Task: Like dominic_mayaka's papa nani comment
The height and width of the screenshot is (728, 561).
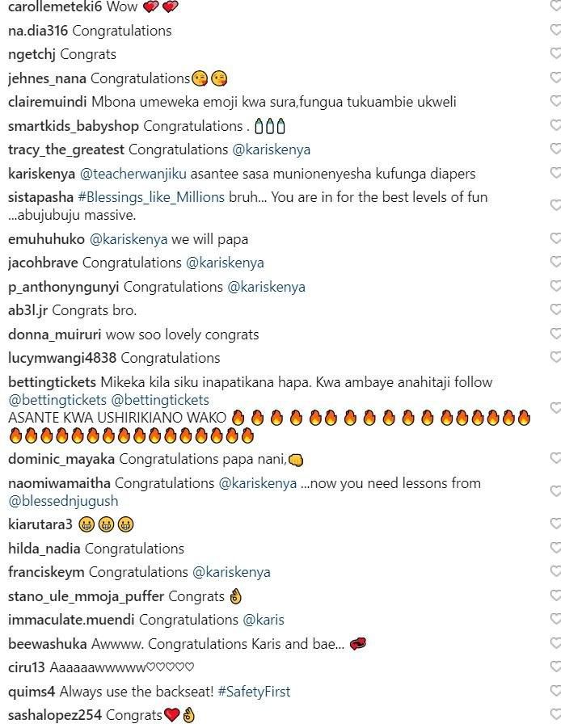Action: point(555,458)
